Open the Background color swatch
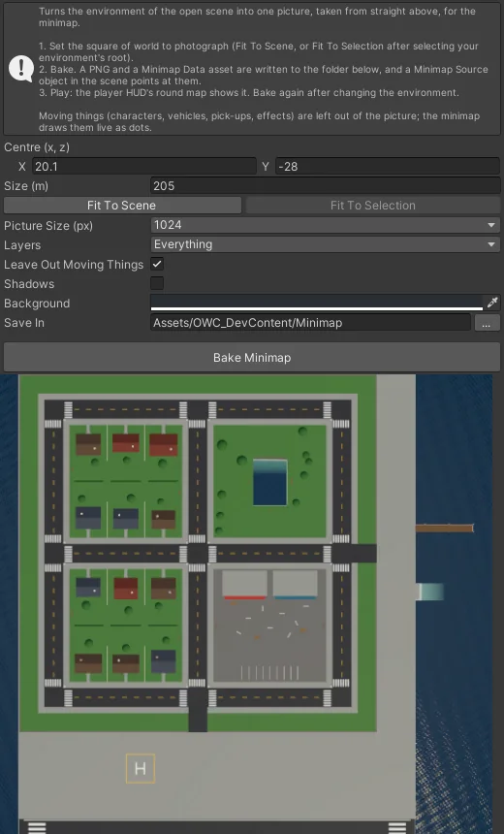The height and width of the screenshot is (834, 504). coord(317,303)
